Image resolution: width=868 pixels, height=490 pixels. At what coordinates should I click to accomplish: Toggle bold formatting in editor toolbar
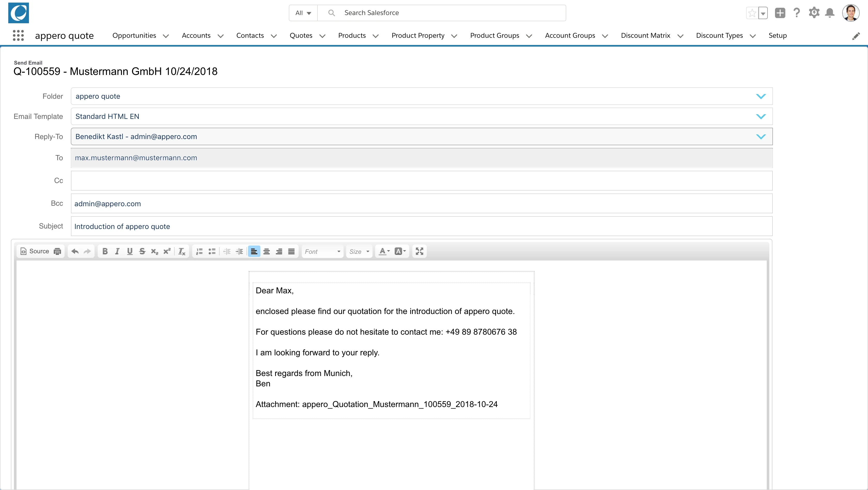click(x=105, y=251)
